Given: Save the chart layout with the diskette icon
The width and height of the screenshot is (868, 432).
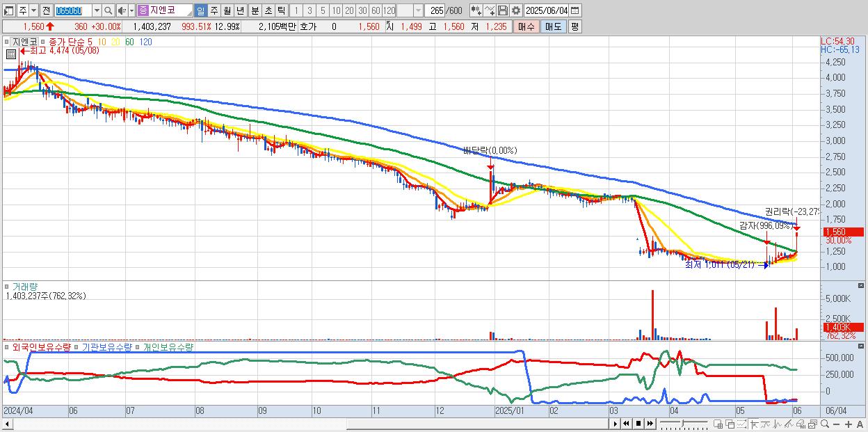Looking at the screenshot, I should coord(503,10).
